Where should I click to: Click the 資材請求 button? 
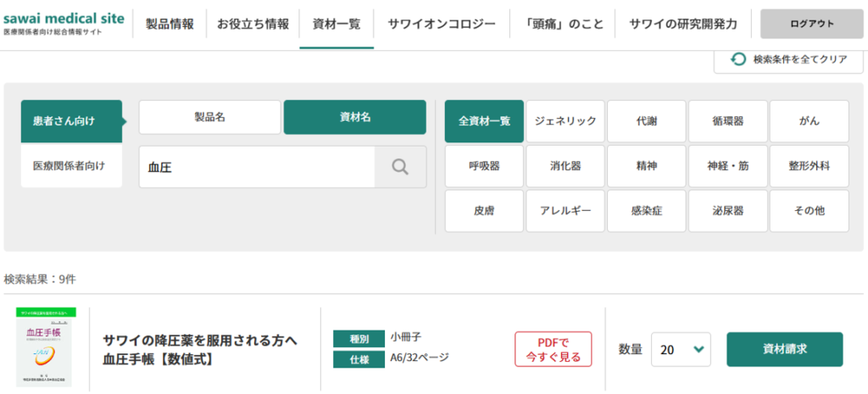784,349
